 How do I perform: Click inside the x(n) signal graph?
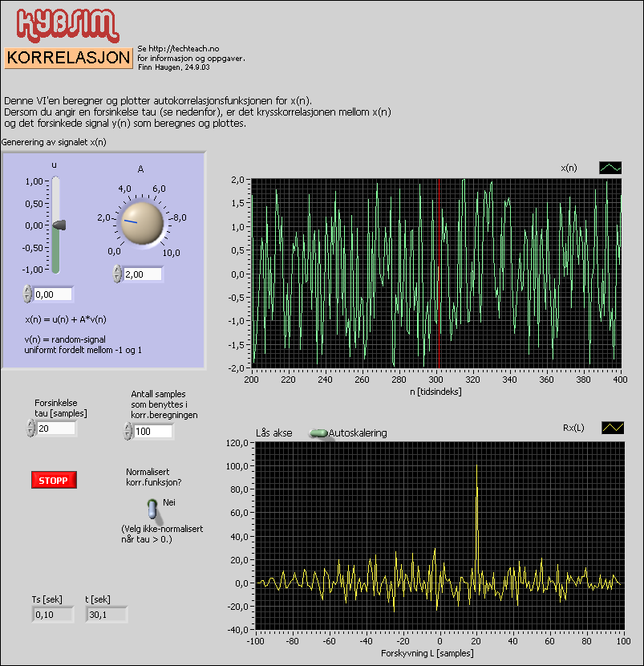436,274
